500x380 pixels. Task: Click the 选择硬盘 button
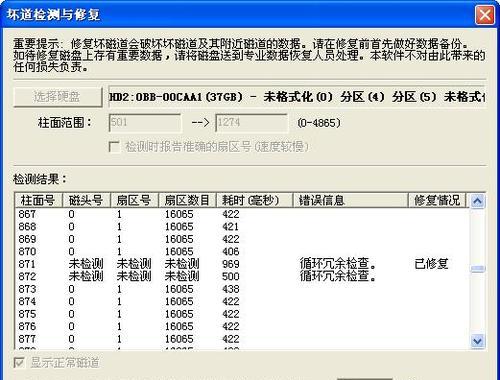[58, 97]
